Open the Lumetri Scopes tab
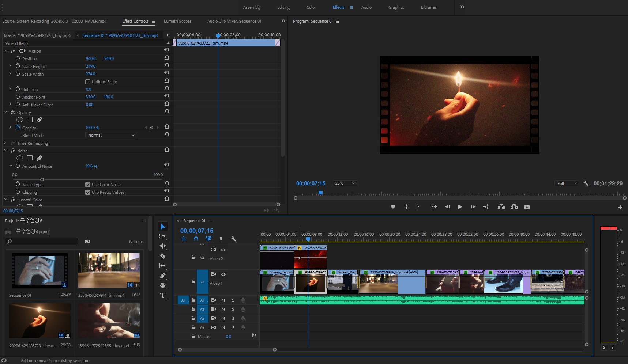628x364 pixels. click(177, 21)
